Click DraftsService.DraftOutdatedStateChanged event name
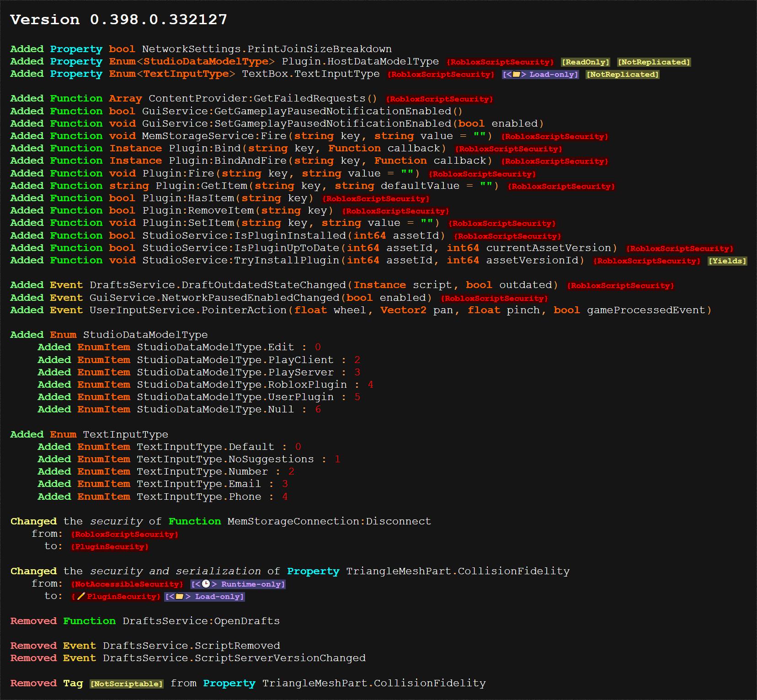 point(218,285)
